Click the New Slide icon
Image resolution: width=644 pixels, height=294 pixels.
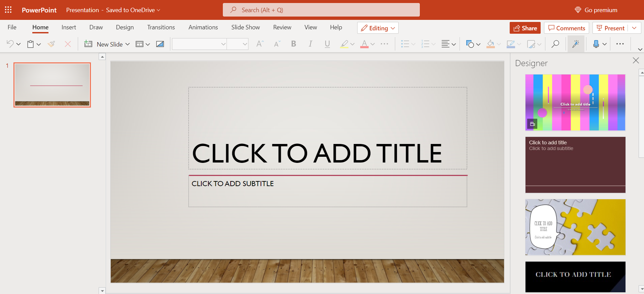point(88,44)
